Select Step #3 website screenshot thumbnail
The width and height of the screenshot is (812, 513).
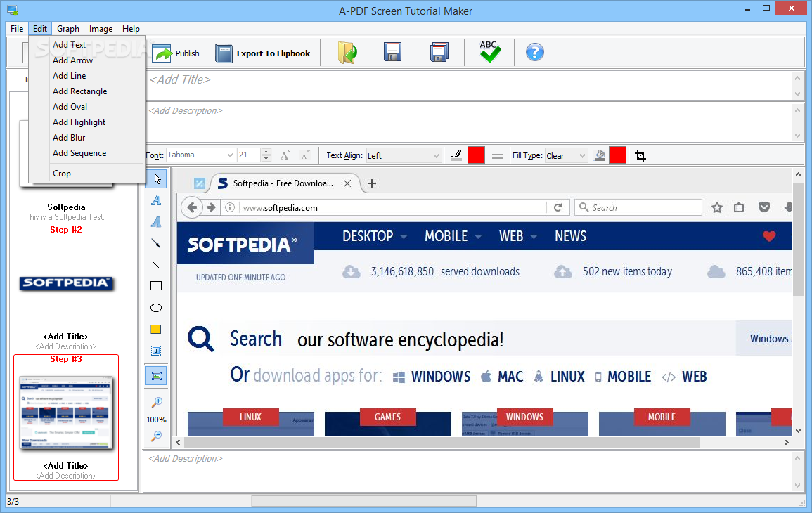click(66, 413)
